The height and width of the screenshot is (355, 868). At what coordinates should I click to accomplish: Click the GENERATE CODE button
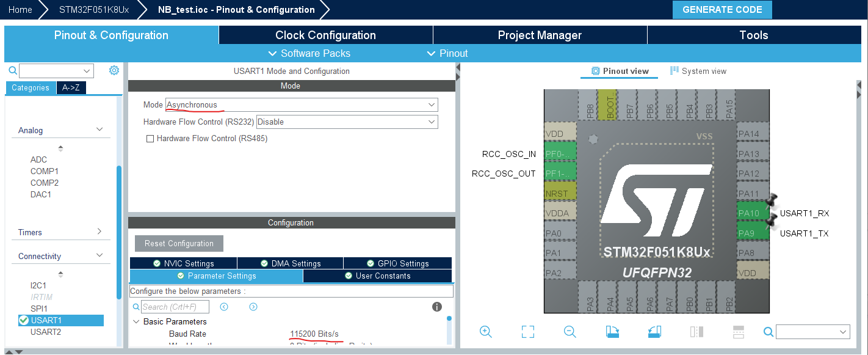tap(722, 10)
